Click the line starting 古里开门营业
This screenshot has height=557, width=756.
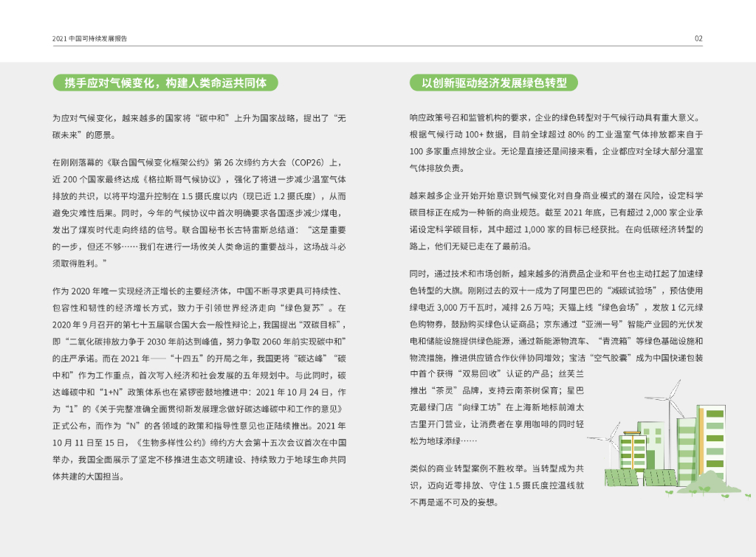[497, 424]
